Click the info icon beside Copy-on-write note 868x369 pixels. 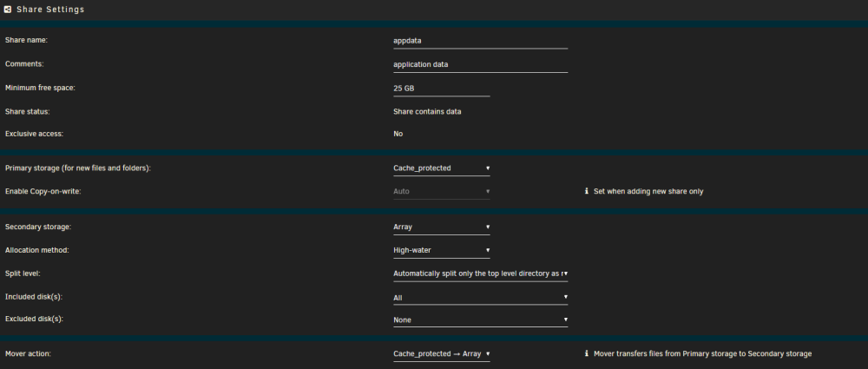tap(586, 191)
